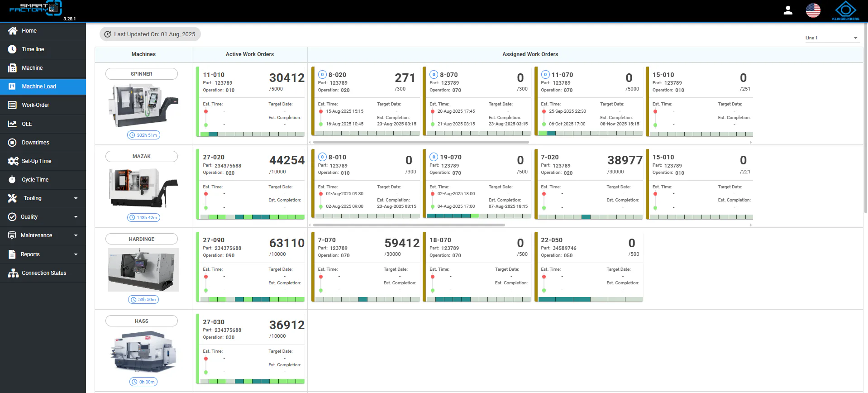Click progress bar of work order 22-050
868x393 pixels.
pyautogui.click(x=591, y=299)
